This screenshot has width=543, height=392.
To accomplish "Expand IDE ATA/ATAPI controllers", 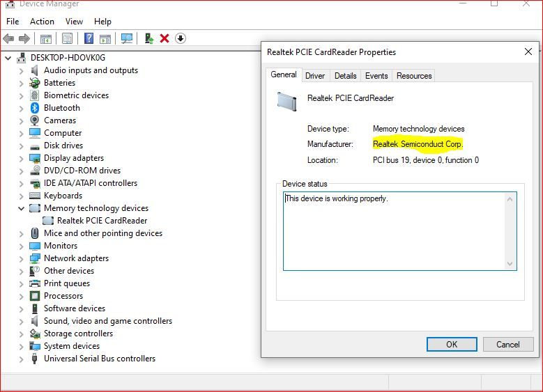I will pos(22,183).
